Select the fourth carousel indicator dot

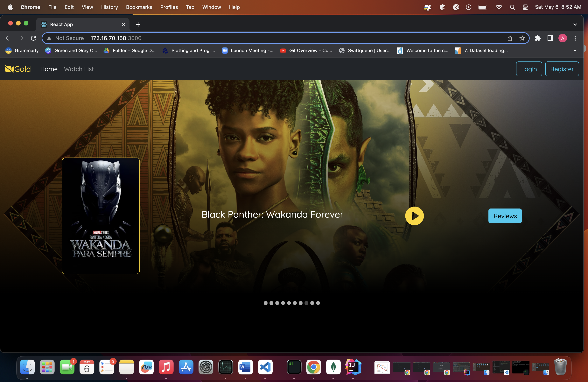tap(283, 303)
